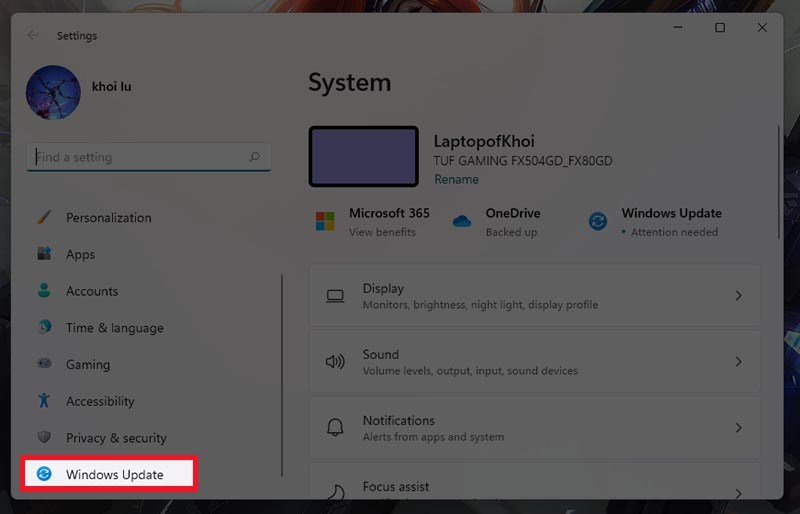800x514 pixels.
Task: Expand Sound settings chevron
Action: (738, 361)
